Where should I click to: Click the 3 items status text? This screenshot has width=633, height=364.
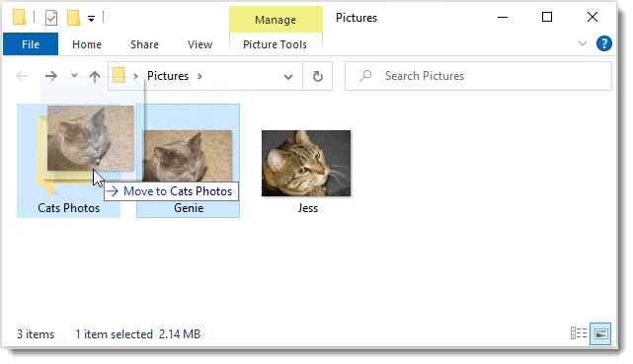(36, 334)
